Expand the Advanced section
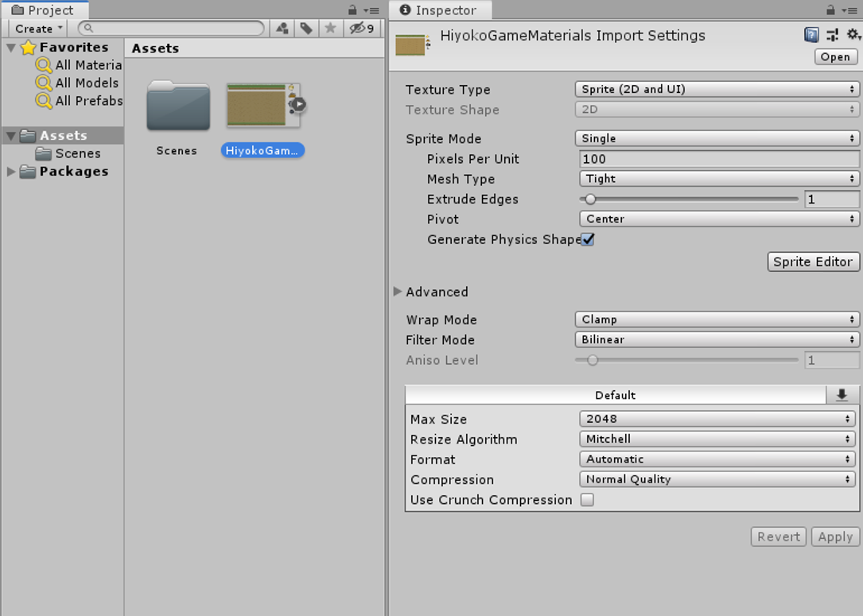Image resolution: width=863 pixels, height=616 pixels. (398, 292)
